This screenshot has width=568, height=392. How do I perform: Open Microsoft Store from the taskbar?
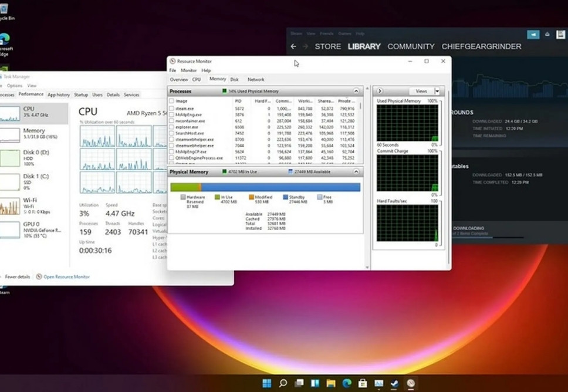363,384
